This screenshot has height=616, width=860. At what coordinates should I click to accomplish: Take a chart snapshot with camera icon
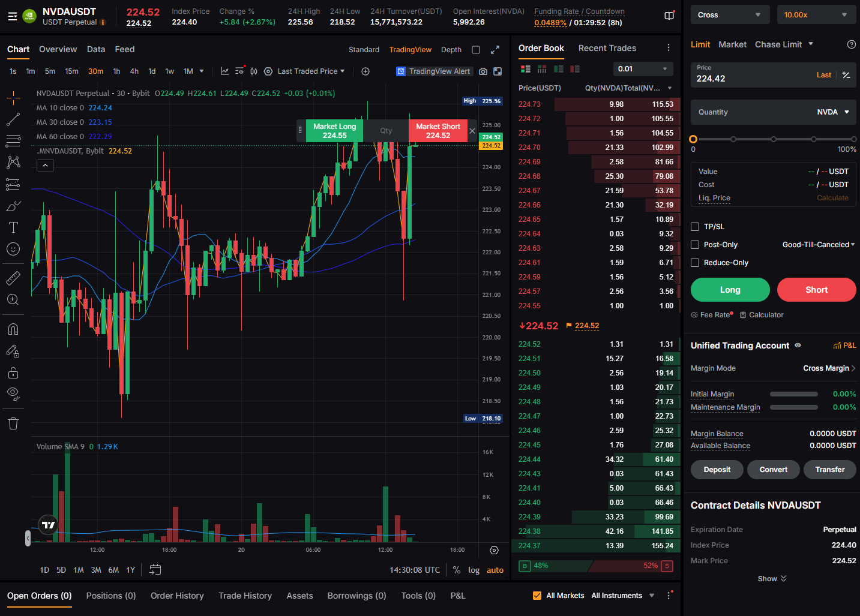483,71
